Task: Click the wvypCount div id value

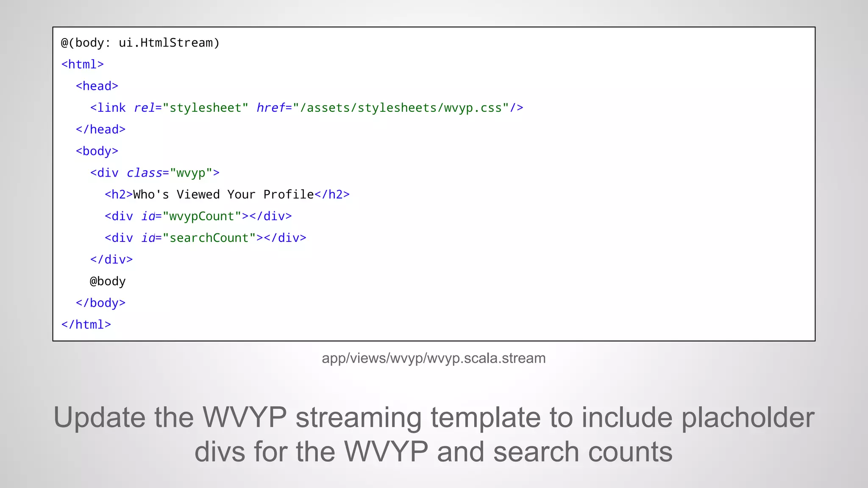Action: [x=202, y=216]
